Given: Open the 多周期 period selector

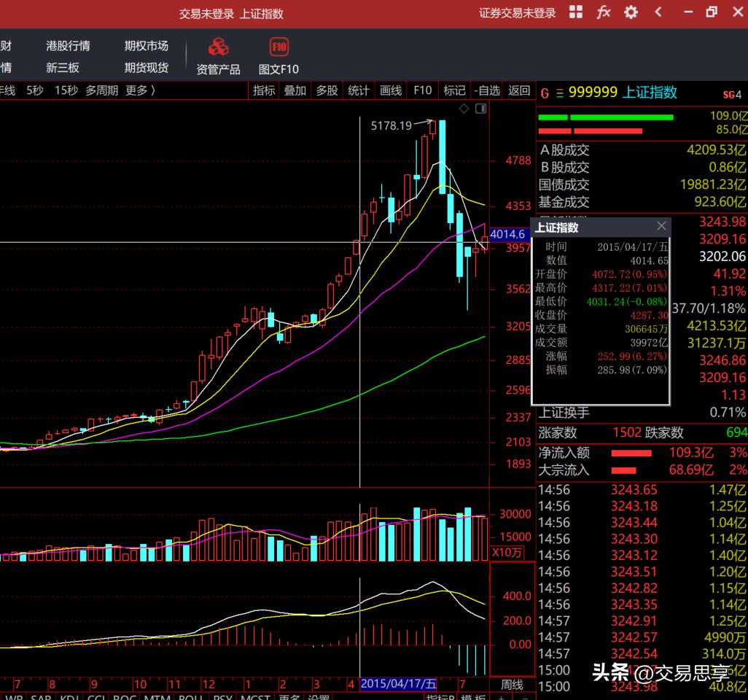Looking at the screenshot, I should 101,90.
